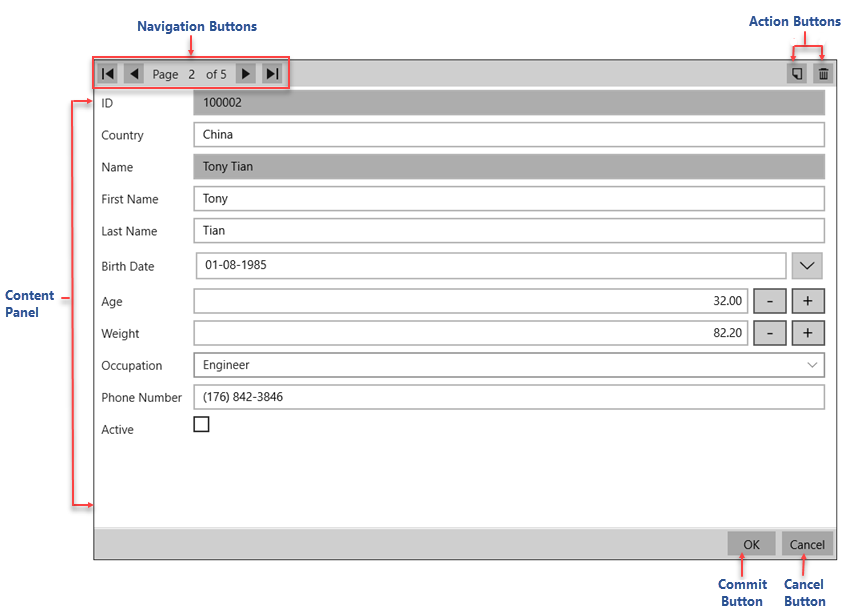Expand the Occupation combo box
Screen dimensions: 848x613
[x=812, y=365]
